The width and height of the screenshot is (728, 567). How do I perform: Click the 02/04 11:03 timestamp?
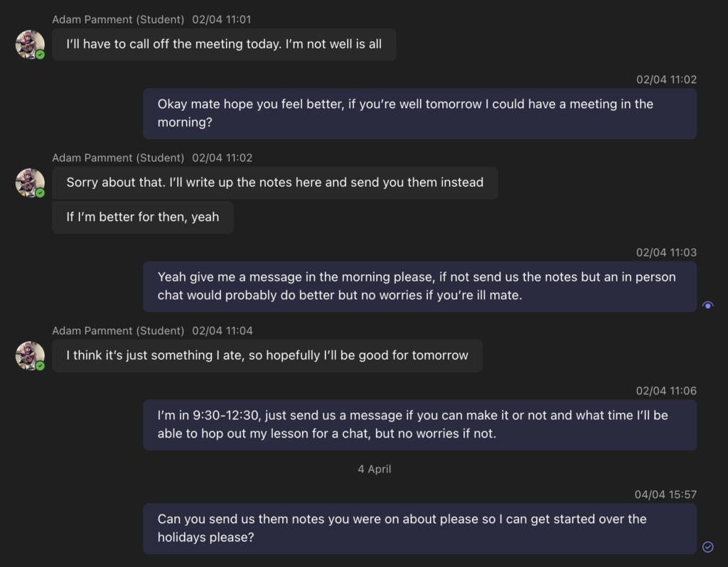click(666, 252)
